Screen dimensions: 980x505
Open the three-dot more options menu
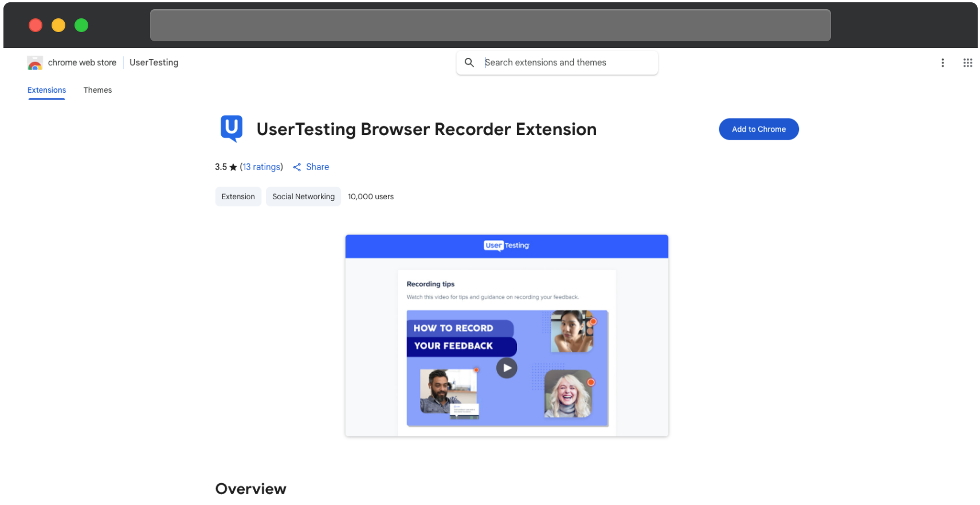tap(942, 63)
